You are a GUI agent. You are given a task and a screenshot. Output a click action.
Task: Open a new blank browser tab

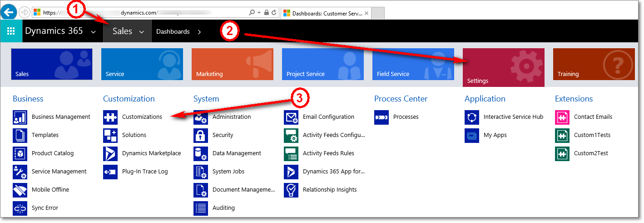(x=378, y=13)
